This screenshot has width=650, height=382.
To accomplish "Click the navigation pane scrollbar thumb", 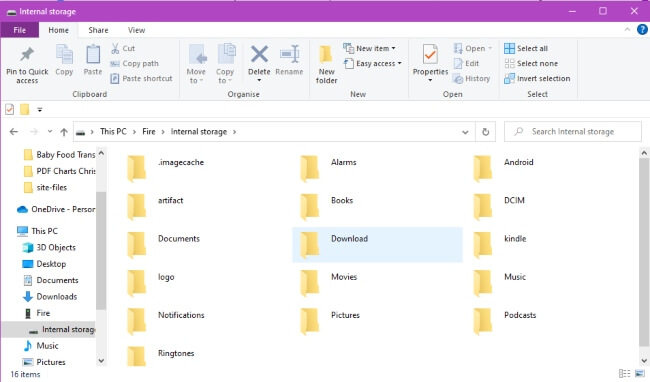I will point(101,250).
